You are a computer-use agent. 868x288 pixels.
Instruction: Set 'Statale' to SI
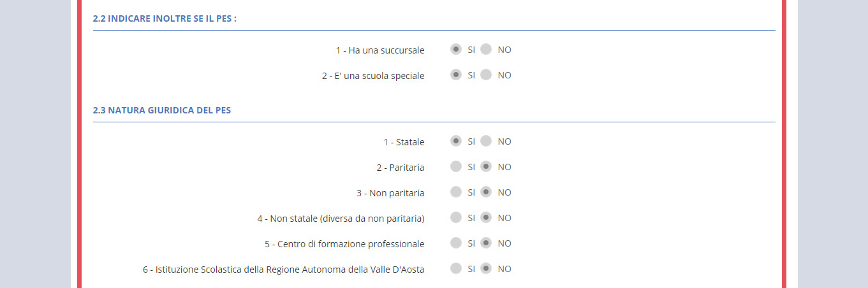coord(455,141)
